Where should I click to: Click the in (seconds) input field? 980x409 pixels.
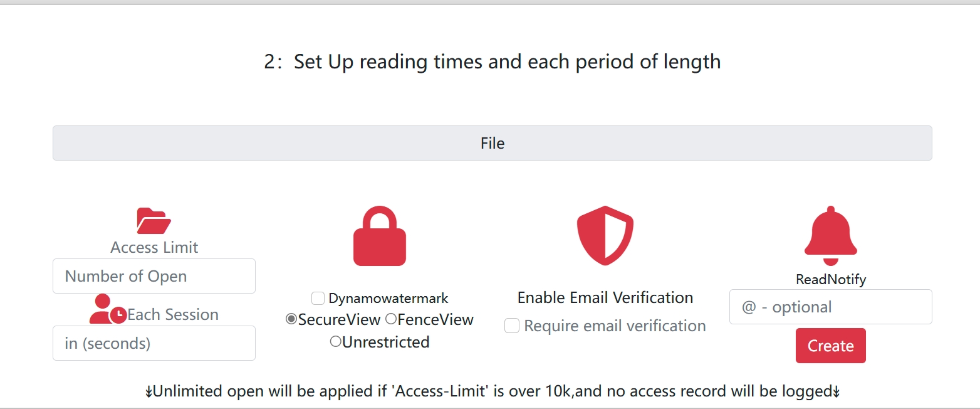pos(154,343)
